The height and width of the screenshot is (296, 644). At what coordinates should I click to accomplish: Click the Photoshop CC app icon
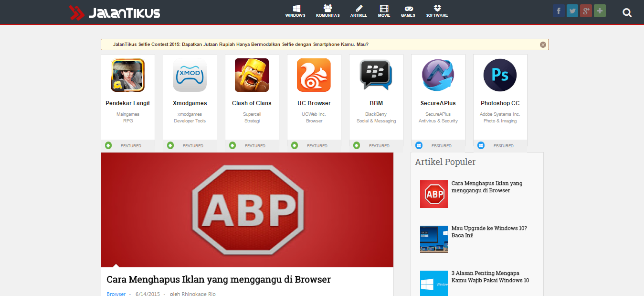tap(500, 75)
